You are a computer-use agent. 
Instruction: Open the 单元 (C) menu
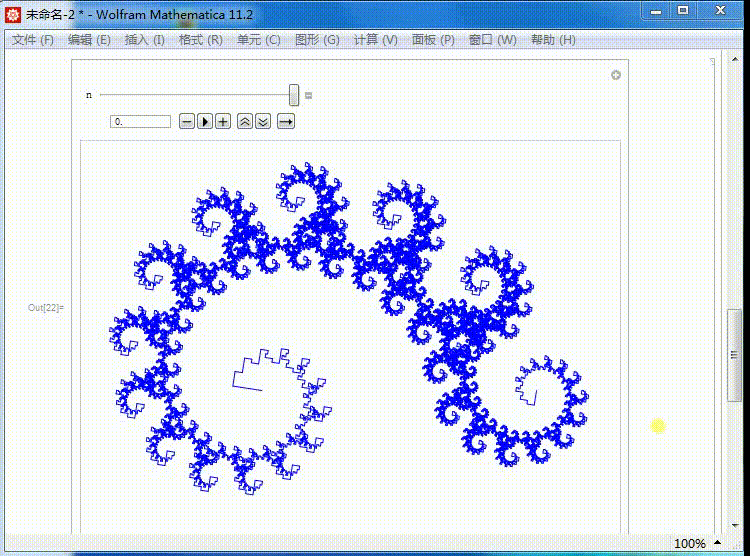point(259,40)
